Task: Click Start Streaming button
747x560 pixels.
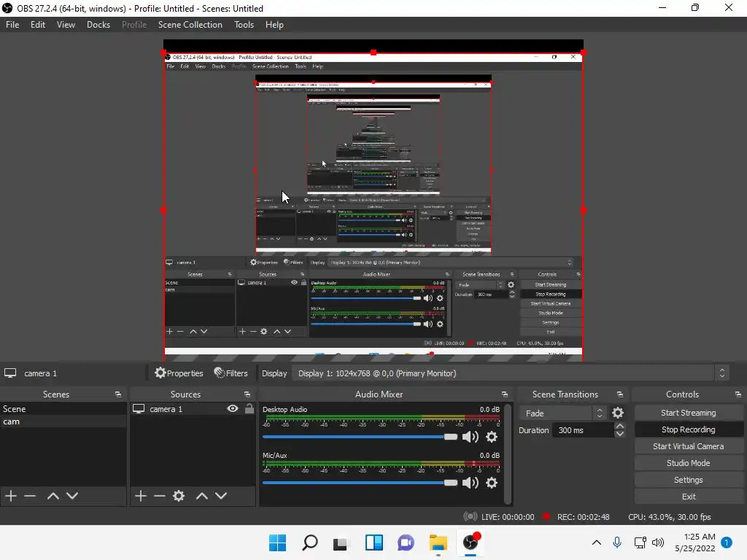Action: coord(689,413)
